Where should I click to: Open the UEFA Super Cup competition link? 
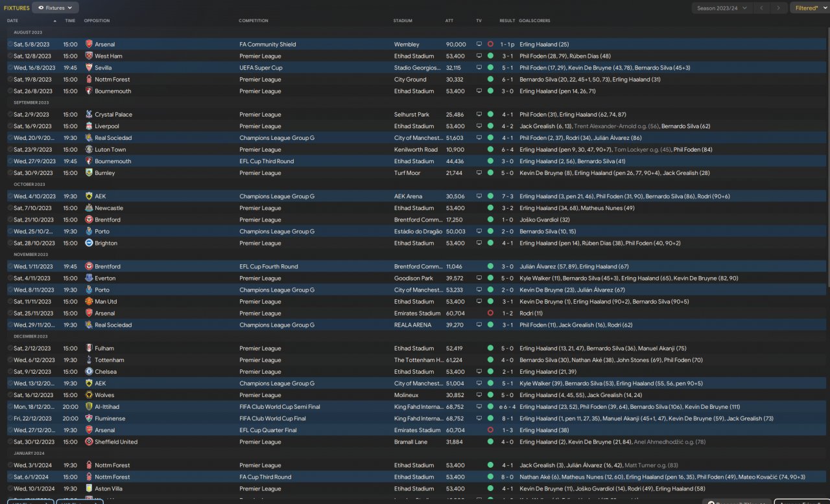coord(261,68)
